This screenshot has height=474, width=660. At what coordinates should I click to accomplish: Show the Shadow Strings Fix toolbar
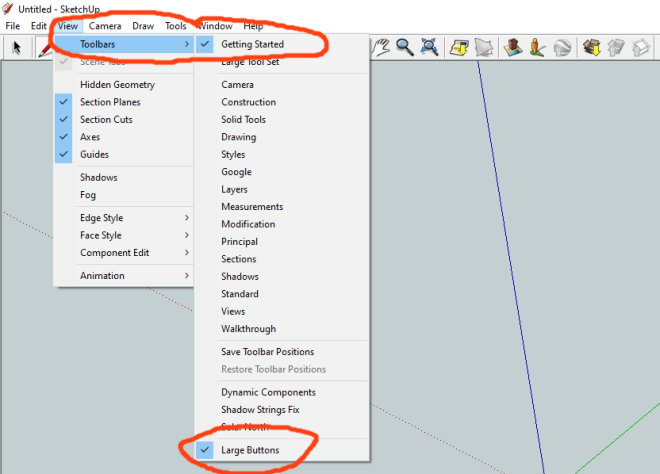click(282, 410)
